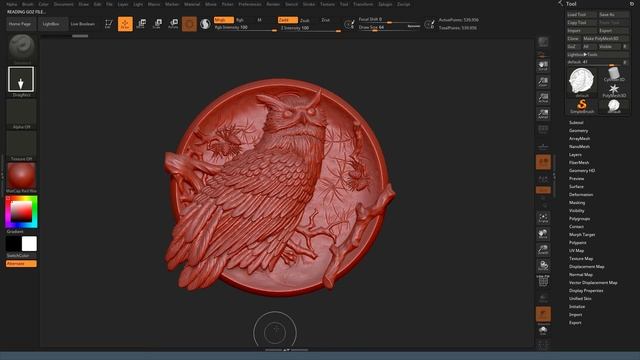The height and width of the screenshot is (360, 640).
Task: Click the Zoom3D icon
Action: (543, 250)
